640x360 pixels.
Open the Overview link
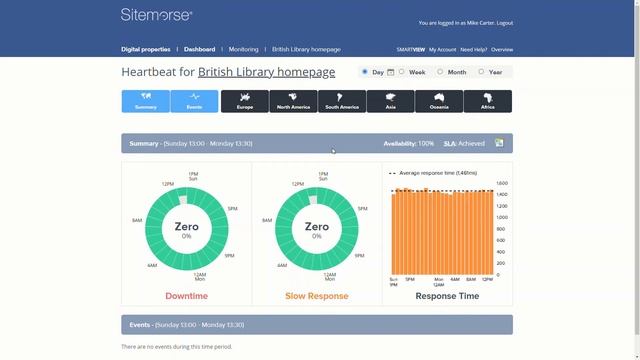coord(502,50)
